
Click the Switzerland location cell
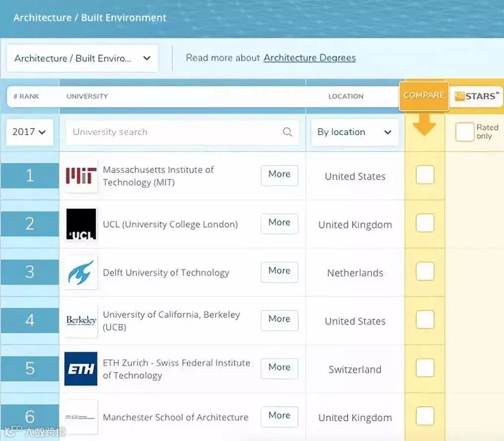(355, 369)
